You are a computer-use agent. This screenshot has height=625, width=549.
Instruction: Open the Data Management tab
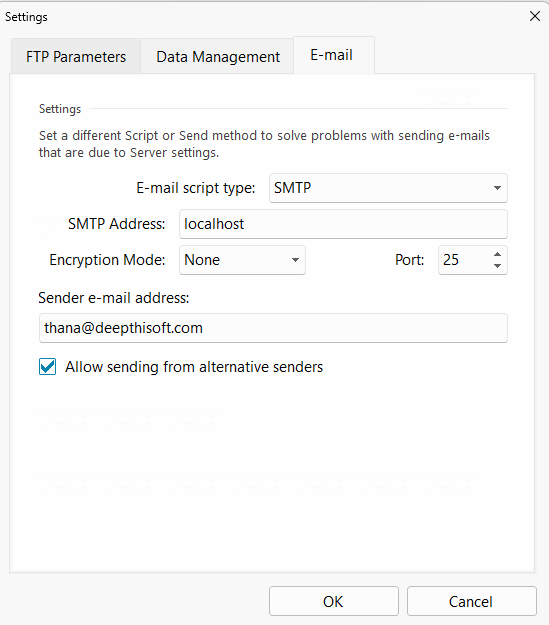pyautogui.click(x=218, y=57)
